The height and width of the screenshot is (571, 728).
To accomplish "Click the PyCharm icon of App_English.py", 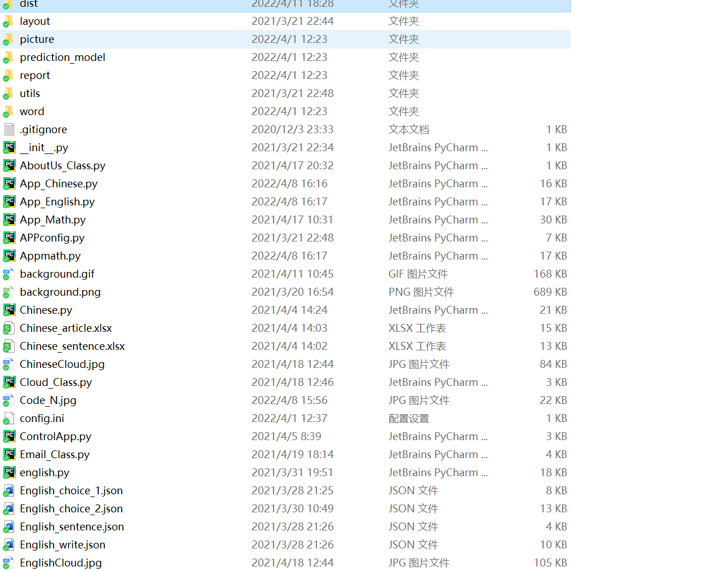I will coord(9,202).
